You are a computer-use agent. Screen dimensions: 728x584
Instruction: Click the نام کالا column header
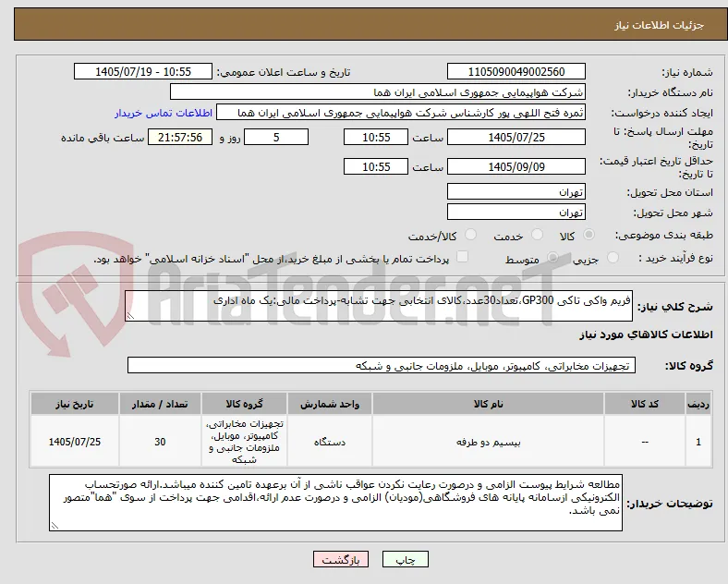[488, 404]
